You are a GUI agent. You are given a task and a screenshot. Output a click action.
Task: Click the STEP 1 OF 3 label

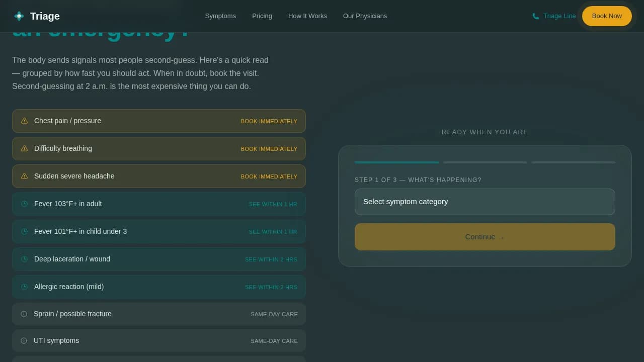pyautogui.click(x=418, y=180)
